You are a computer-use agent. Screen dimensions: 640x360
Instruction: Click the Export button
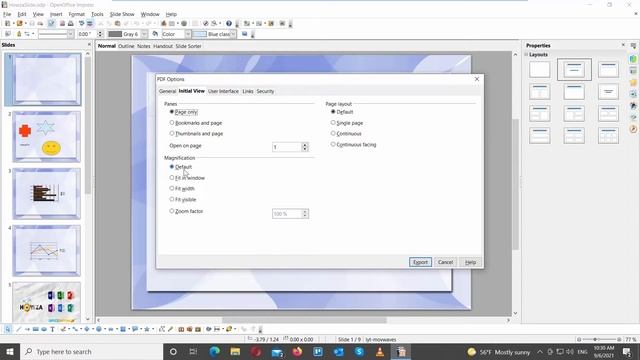click(x=420, y=262)
